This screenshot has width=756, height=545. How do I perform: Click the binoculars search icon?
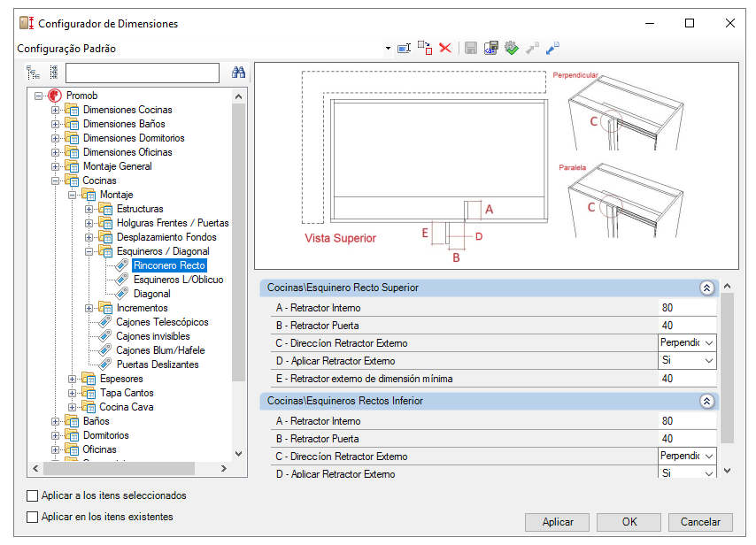click(239, 73)
